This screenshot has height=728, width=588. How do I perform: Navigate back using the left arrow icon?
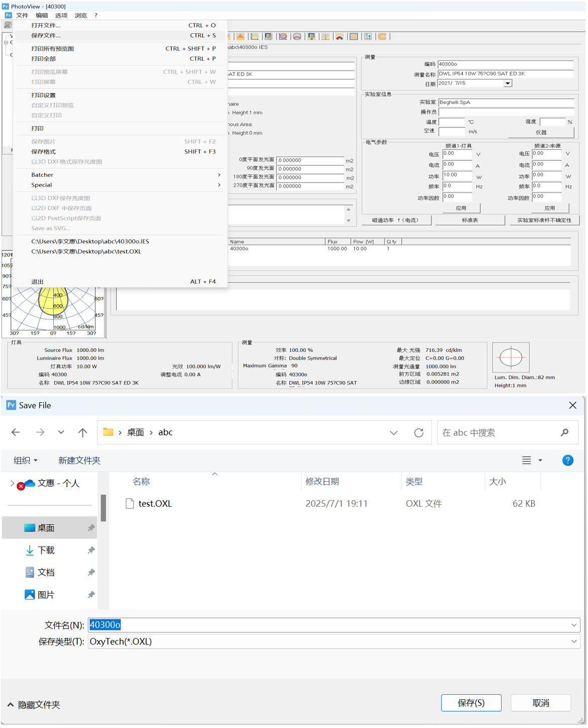coord(16,433)
